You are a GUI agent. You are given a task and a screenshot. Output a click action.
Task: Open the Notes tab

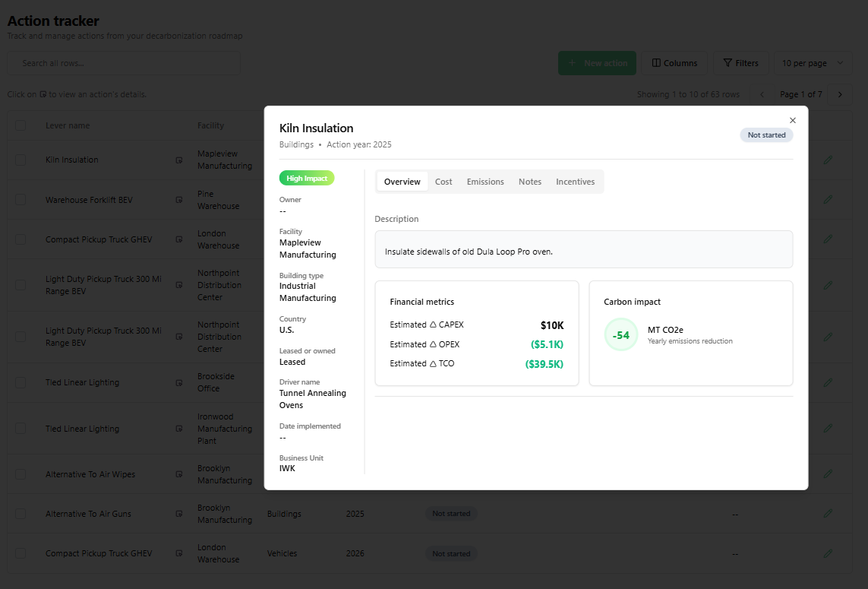point(530,182)
